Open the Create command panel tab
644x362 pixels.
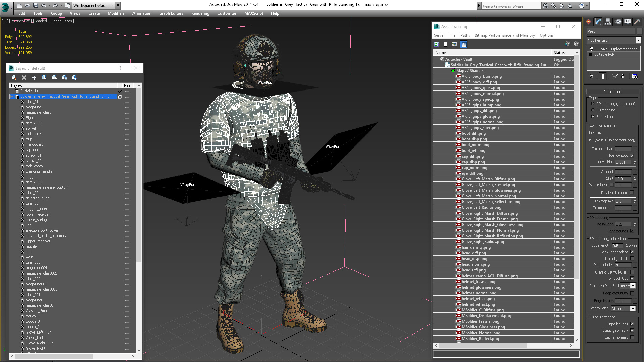589,22
